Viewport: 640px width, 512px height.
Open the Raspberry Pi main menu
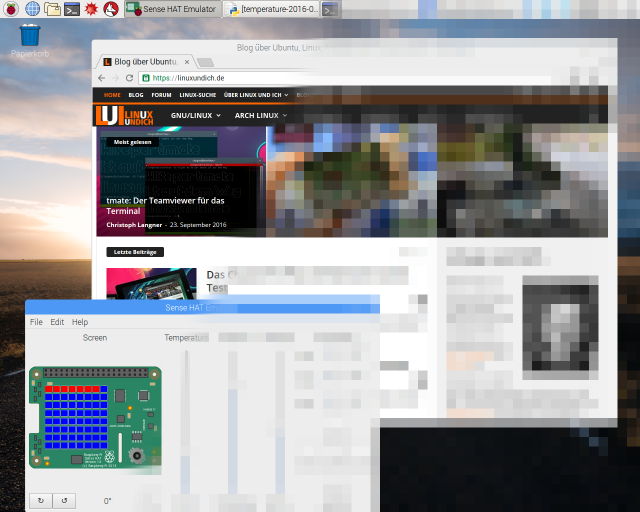[x=11, y=9]
